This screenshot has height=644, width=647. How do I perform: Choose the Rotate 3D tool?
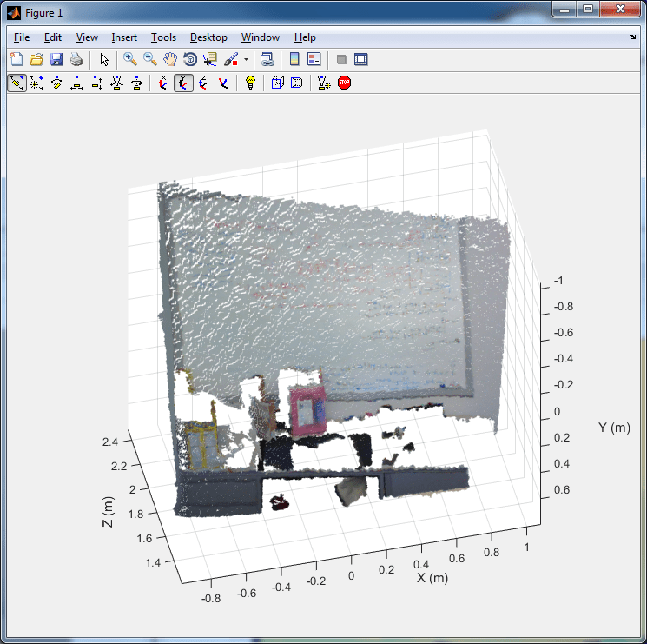[x=190, y=59]
